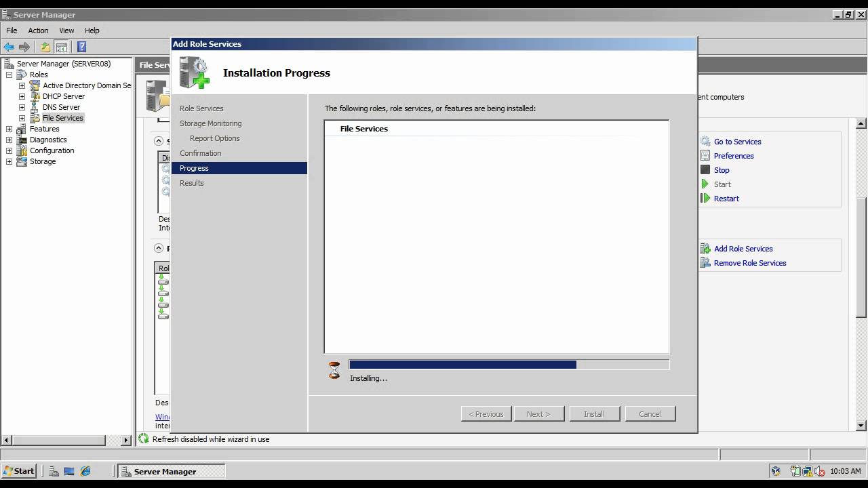Click the VirtualBox tray icon

[x=776, y=471]
